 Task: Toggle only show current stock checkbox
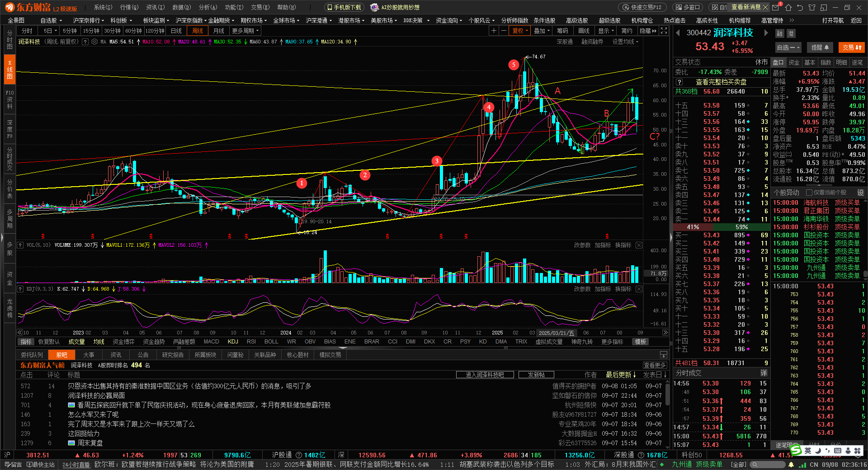[809, 193]
